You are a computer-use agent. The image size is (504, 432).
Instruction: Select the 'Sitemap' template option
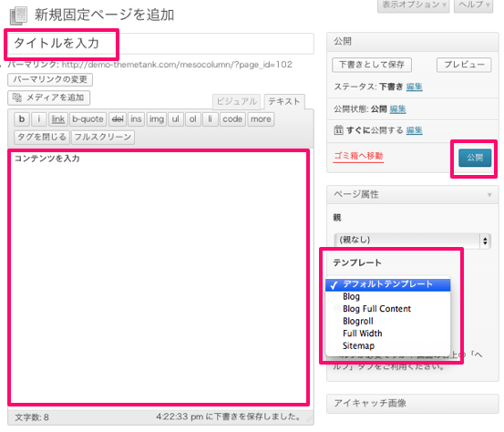click(387, 345)
